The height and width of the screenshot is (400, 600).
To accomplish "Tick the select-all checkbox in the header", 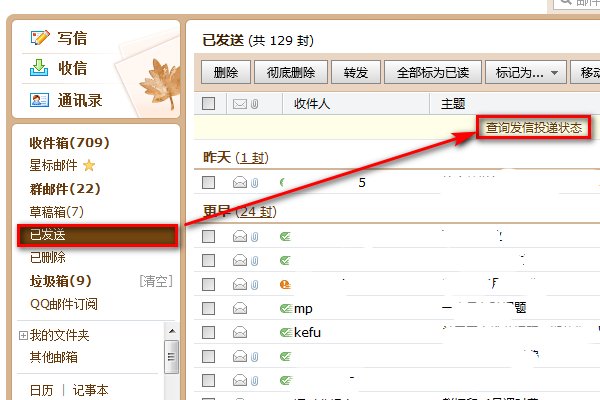I will tap(208, 103).
